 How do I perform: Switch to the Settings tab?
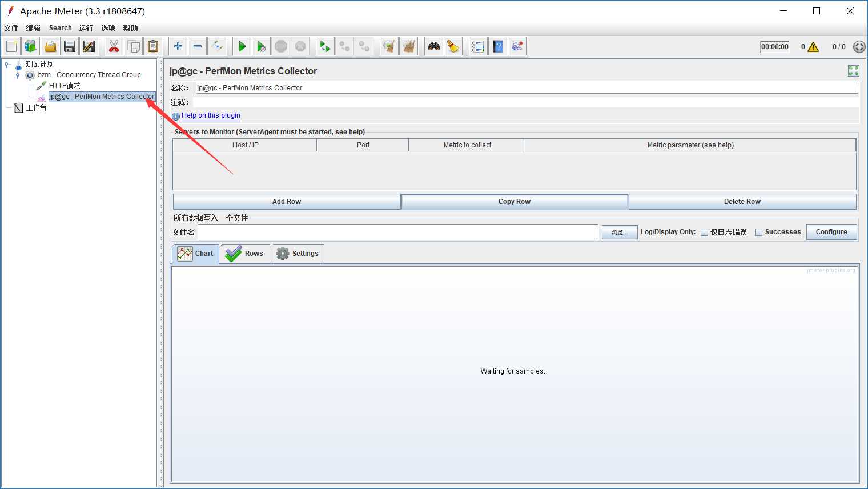coord(298,254)
